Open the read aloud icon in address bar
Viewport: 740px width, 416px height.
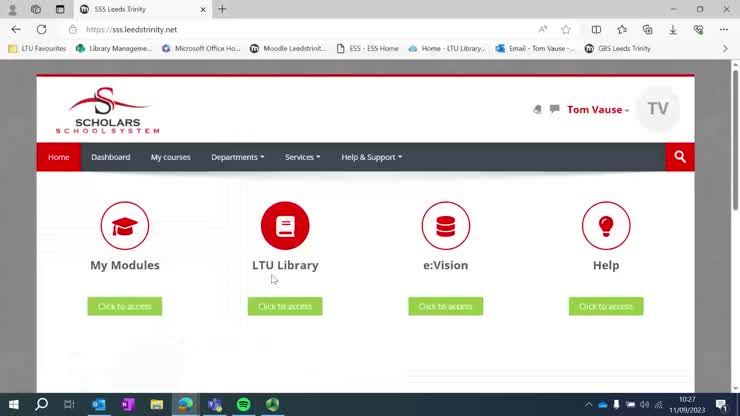point(543,29)
